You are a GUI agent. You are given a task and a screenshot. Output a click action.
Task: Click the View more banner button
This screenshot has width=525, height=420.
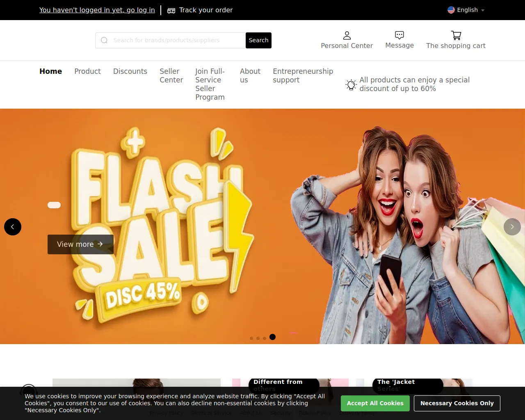tap(80, 244)
